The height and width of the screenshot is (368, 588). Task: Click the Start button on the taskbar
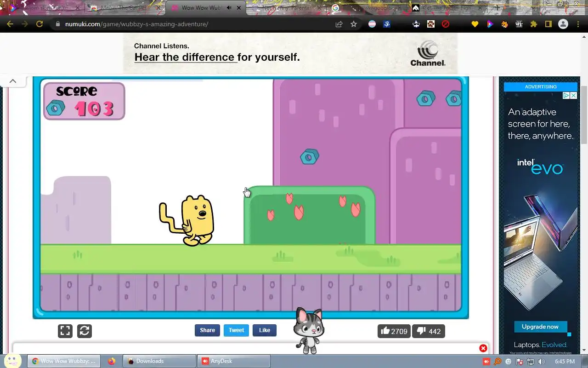point(13,361)
